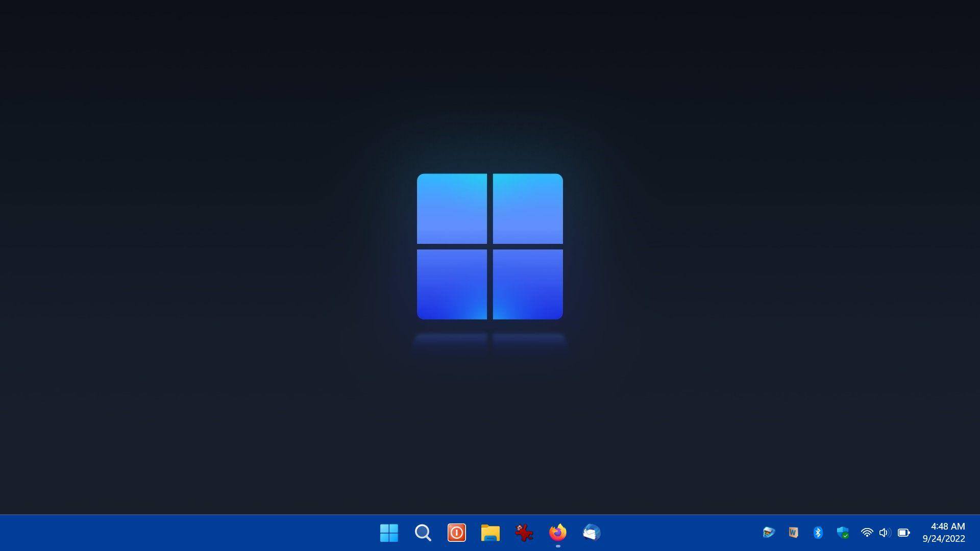Open Windows Security shield tray icon

(x=843, y=533)
